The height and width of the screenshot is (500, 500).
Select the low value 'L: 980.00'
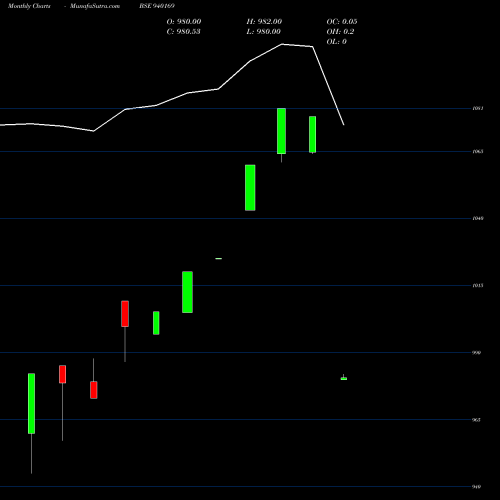[264, 32]
